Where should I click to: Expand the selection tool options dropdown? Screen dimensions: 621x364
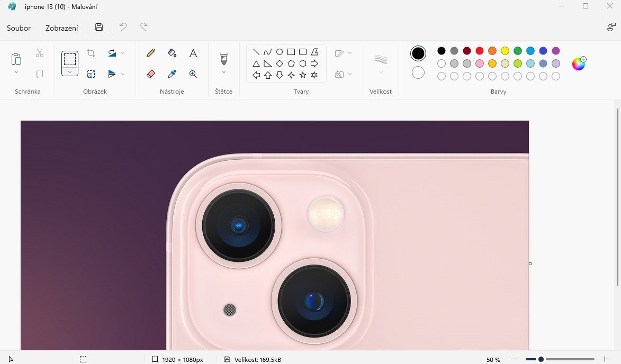70,71
